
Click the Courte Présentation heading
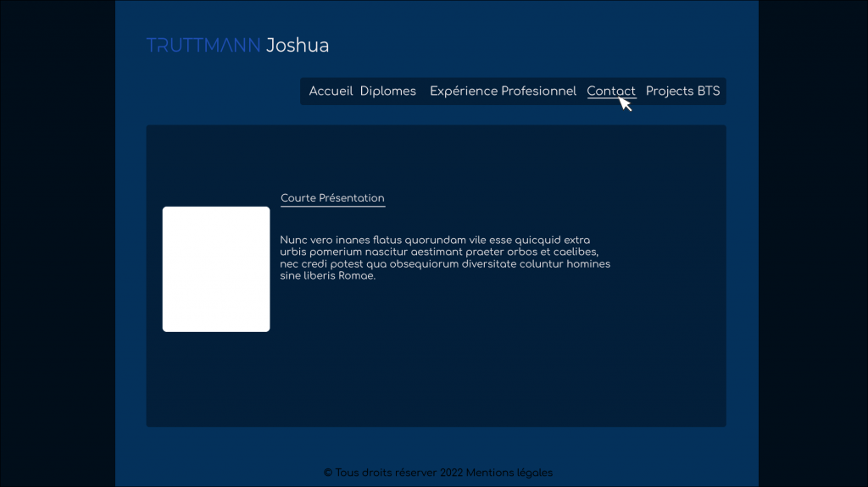[332, 198]
